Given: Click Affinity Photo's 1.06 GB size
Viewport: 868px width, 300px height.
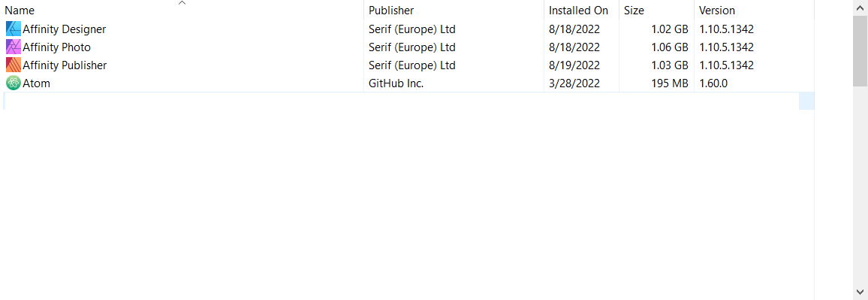Looking at the screenshot, I should coord(670,47).
